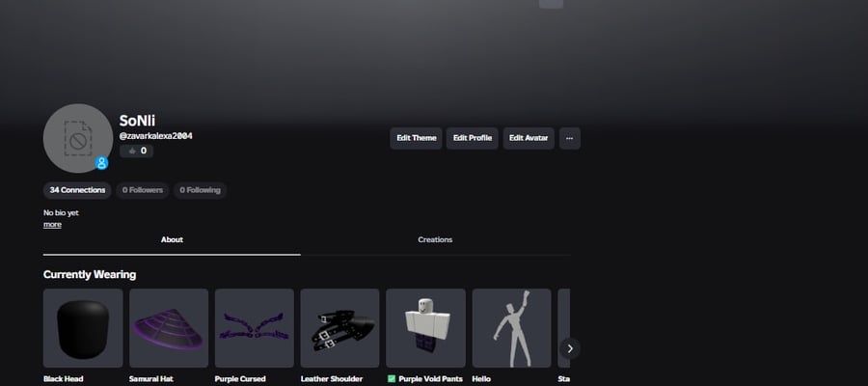Expand bio with the more link

tap(52, 224)
